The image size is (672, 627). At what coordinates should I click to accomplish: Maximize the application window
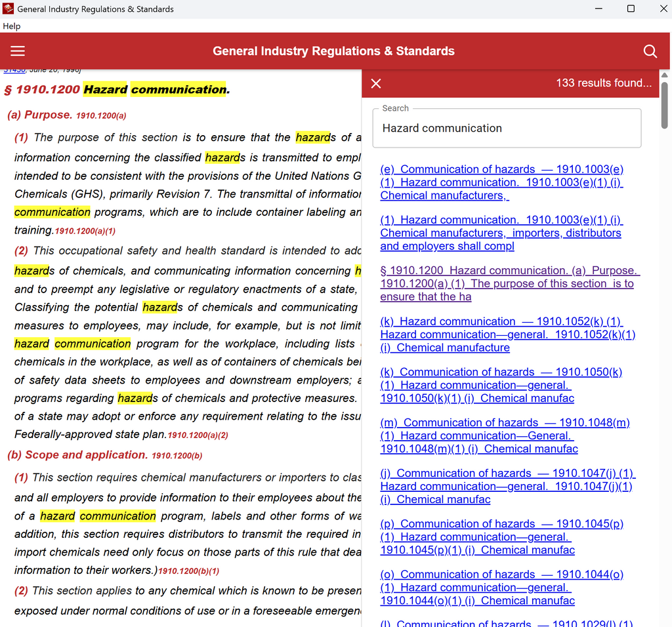pyautogui.click(x=631, y=9)
